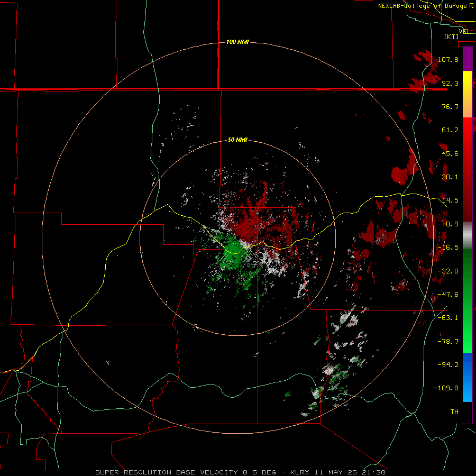476x476 pixels.
Task: Click the Super-Resolution Base Velocity KLRX caption
Action: coord(241,472)
